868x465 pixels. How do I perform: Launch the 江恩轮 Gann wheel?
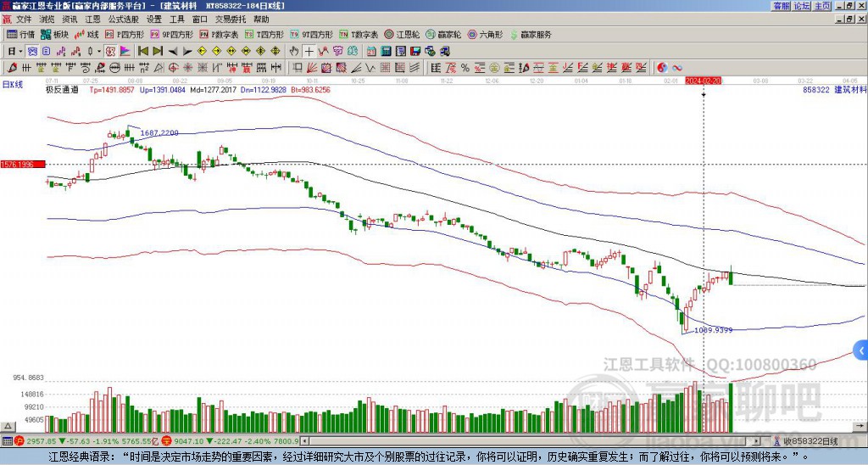coord(402,34)
